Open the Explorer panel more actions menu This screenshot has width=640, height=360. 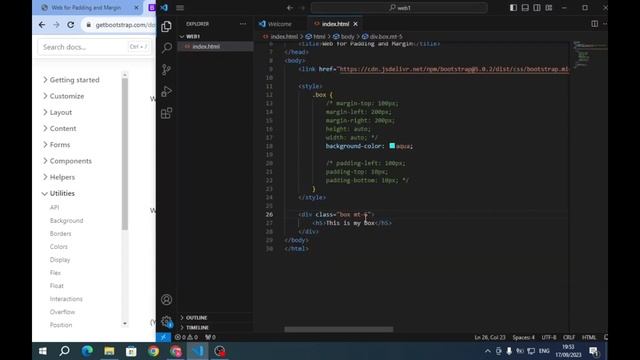[x=243, y=24]
